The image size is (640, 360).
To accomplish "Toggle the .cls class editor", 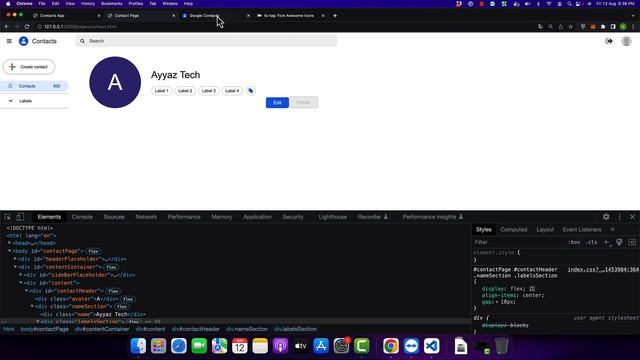I will coord(591,242).
